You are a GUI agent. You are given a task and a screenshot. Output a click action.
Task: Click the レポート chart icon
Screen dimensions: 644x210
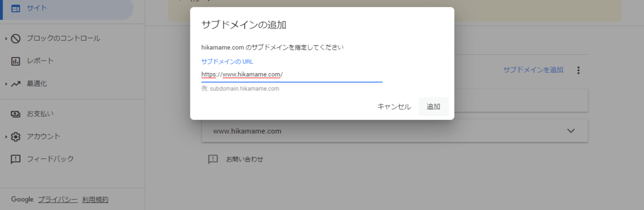(16, 61)
